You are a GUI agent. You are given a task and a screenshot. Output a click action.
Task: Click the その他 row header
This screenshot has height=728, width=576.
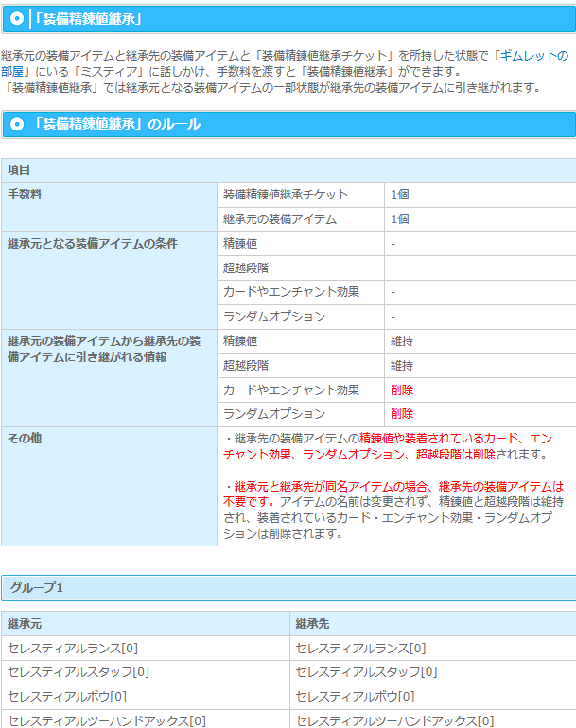tap(25, 439)
